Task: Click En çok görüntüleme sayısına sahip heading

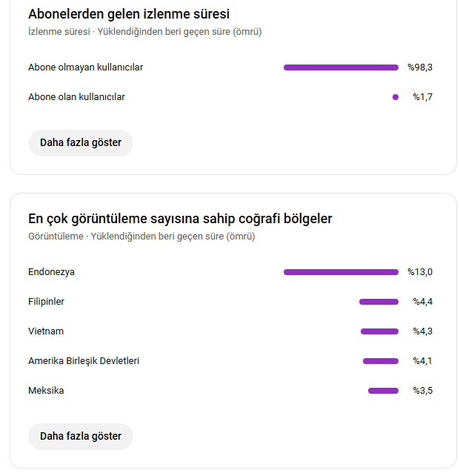Action: [x=180, y=219]
